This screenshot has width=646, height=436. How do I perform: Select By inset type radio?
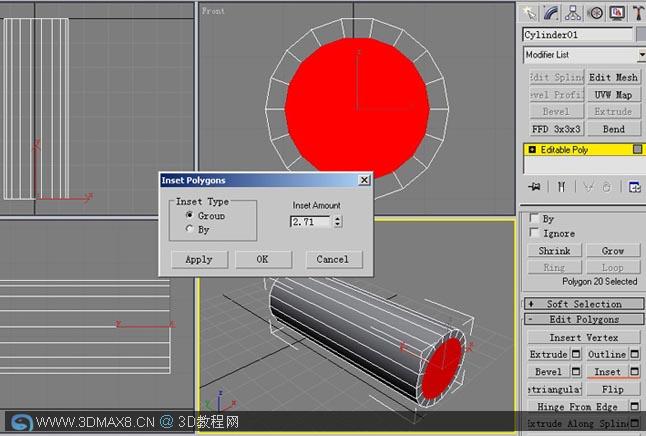(x=189, y=229)
